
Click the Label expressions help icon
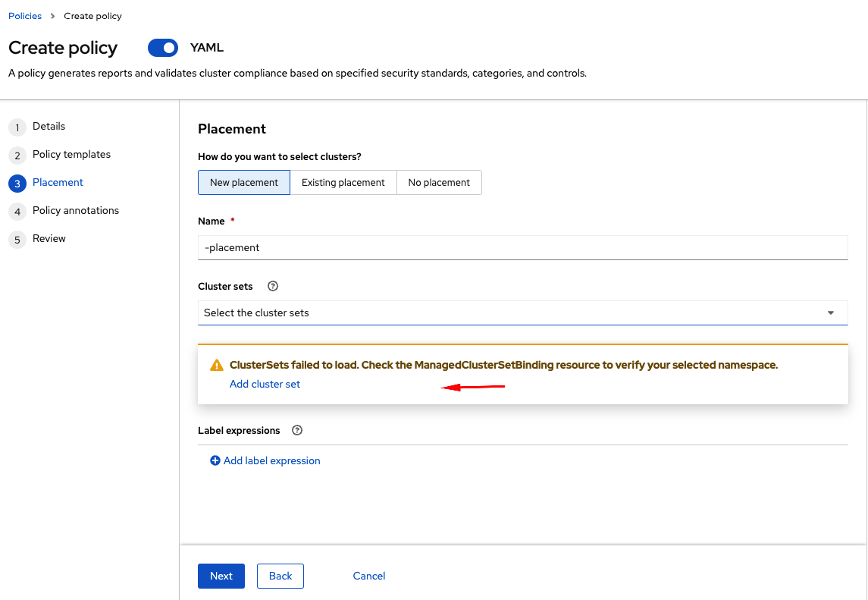[297, 431]
